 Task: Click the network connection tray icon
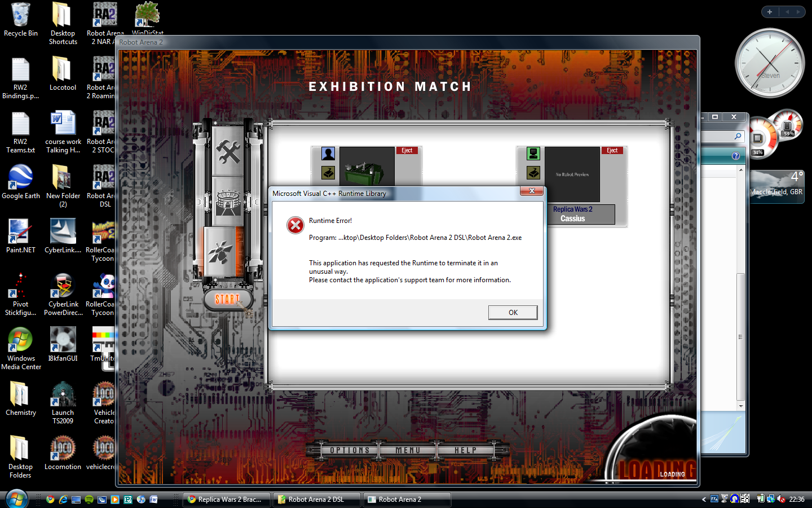pyautogui.click(x=771, y=499)
